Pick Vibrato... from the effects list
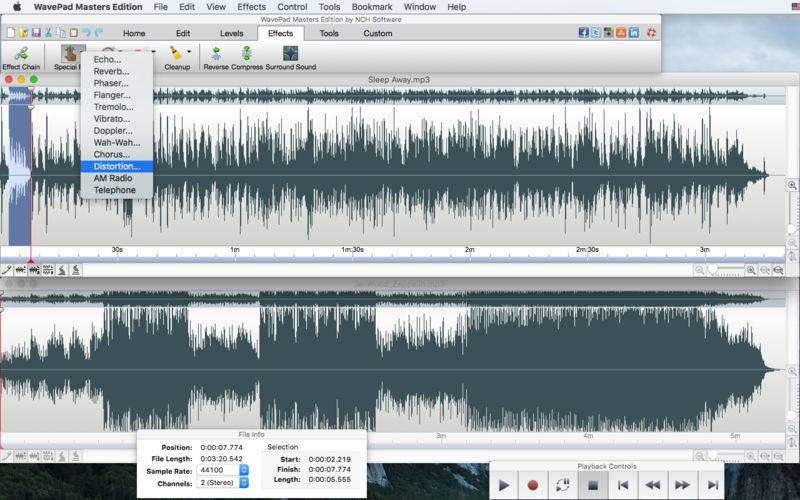This screenshot has width=800, height=500. coord(117,119)
